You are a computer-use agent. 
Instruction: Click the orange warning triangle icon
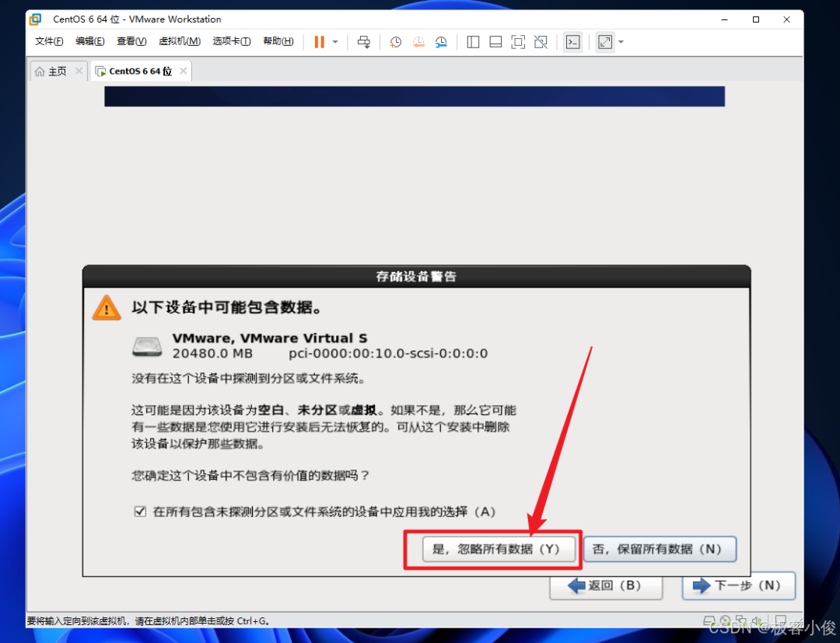[x=107, y=308]
